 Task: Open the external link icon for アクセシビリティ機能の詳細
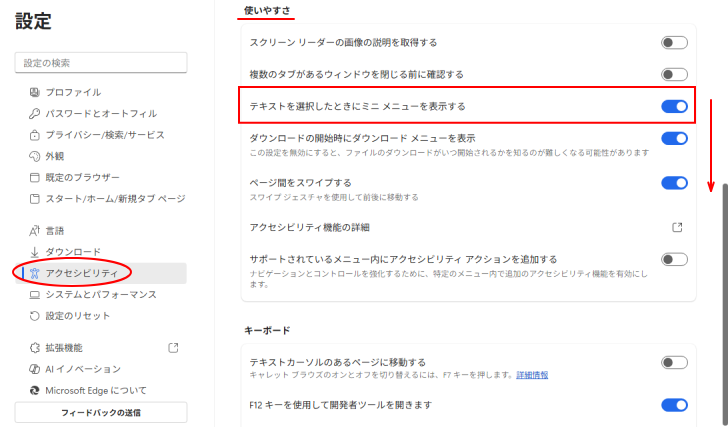coord(677,227)
